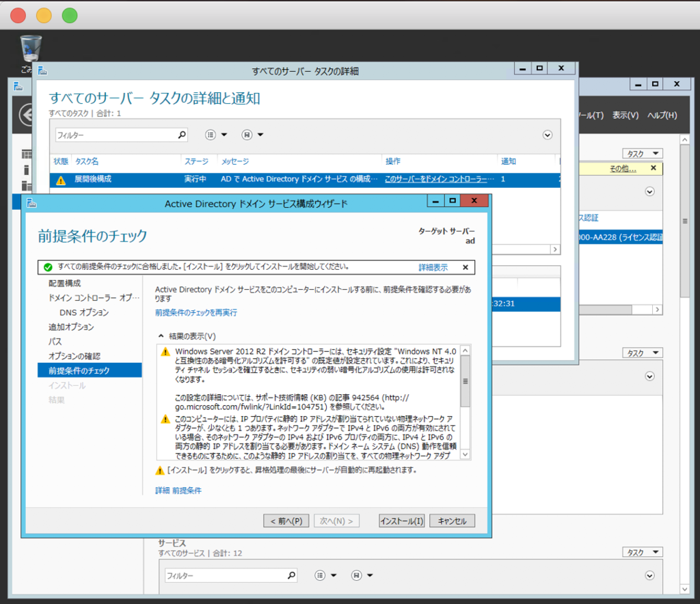Sort by タスク名 column header
700x604 pixels.
pos(87,161)
